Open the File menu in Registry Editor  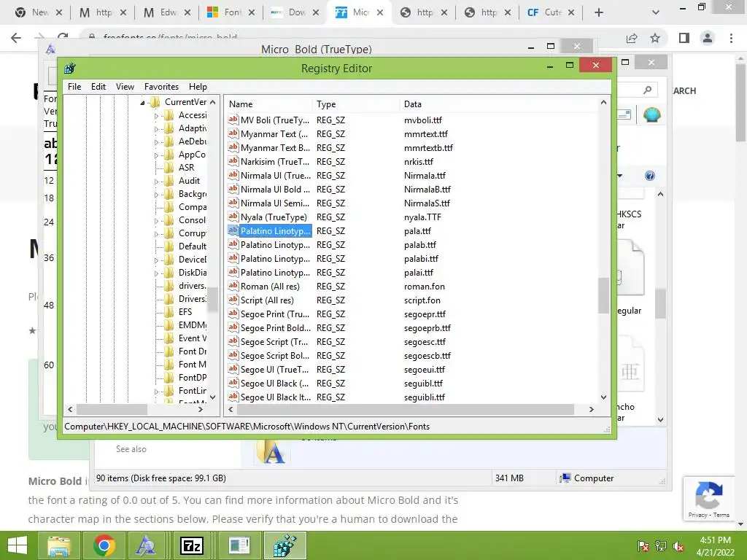pos(74,87)
